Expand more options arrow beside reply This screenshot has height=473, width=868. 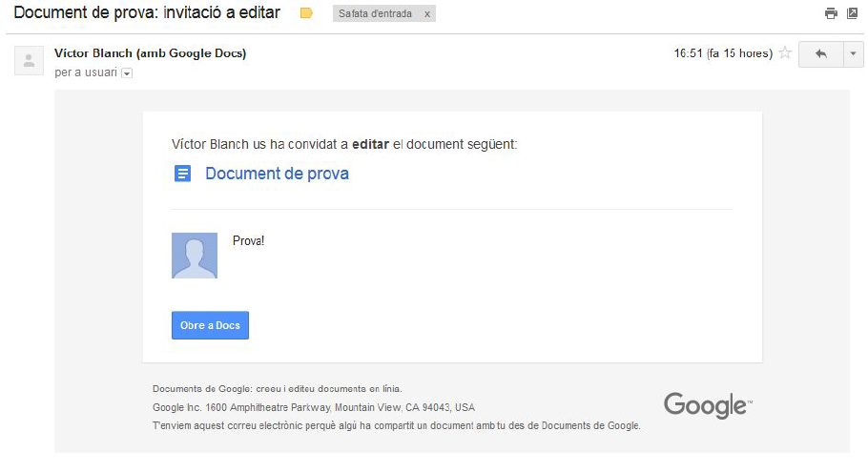[852, 54]
